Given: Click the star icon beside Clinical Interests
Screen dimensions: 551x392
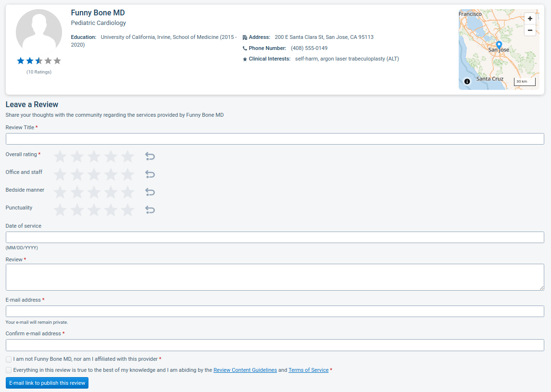Looking at the screenshot, I should pyautogui.click(x=244, y=59).
